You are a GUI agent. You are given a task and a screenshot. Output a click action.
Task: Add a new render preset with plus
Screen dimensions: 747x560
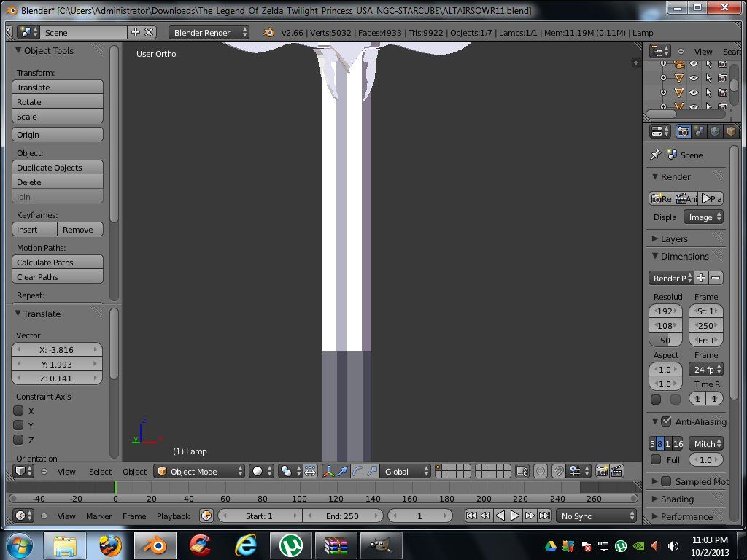coord(700,278)
